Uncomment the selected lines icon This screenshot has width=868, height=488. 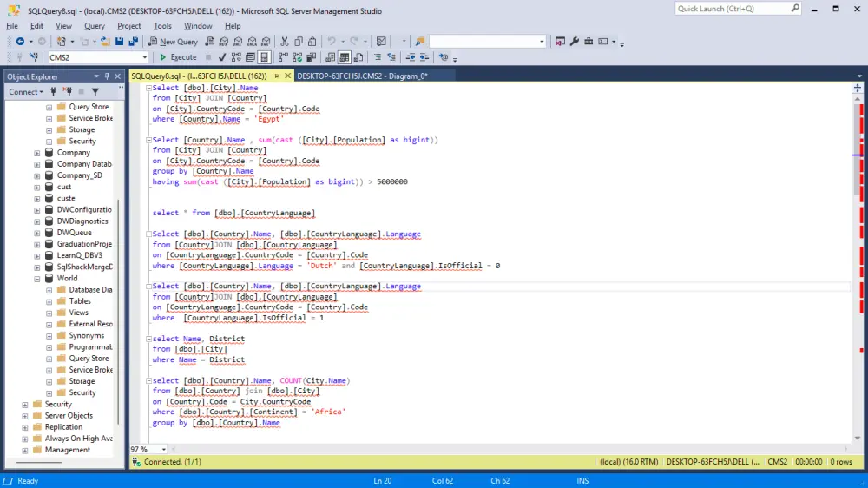coord(391,57)
